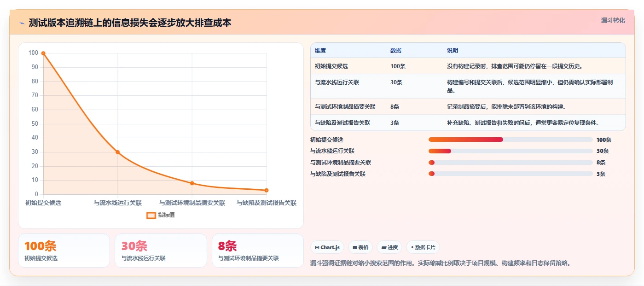Select table cell 30条 in 数据 column

pos(396,82)
